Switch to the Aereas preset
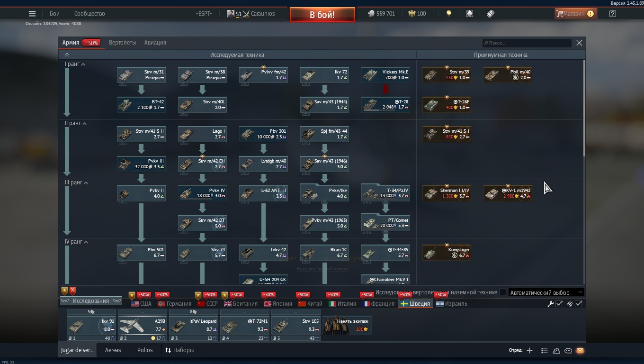 tap(113, 350)
